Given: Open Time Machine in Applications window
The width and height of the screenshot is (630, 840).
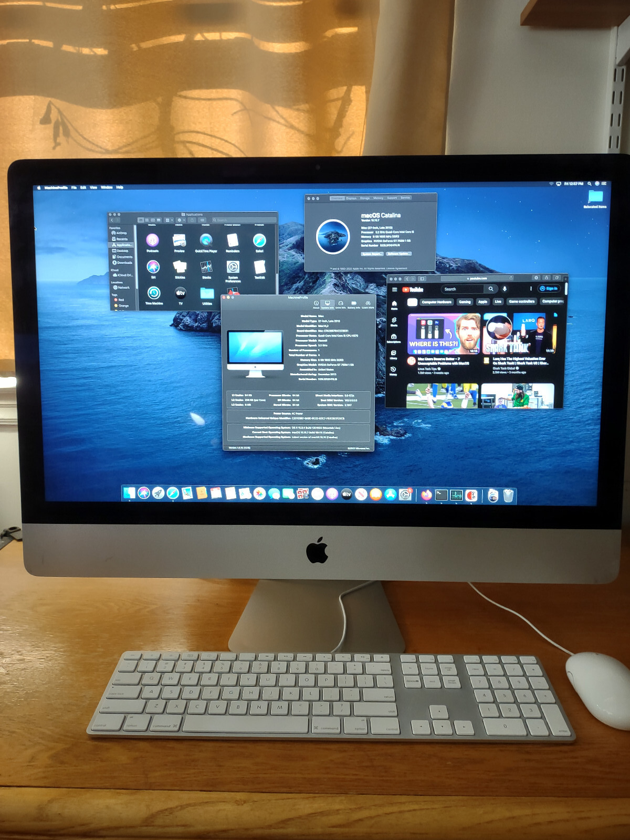Looking at the screenshot, I should pyautogui.click(x=154, y=293).
